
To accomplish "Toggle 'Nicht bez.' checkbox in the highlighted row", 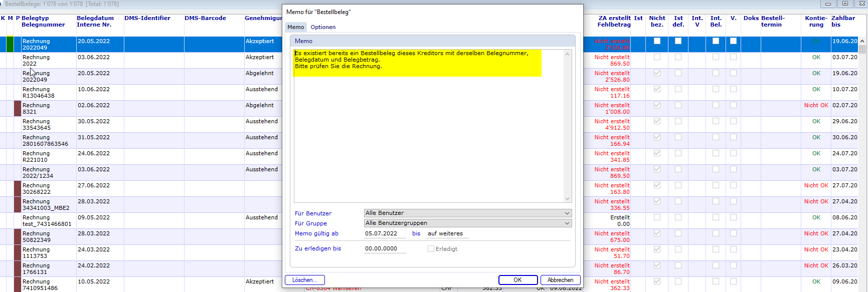I will tap(657, 41).
